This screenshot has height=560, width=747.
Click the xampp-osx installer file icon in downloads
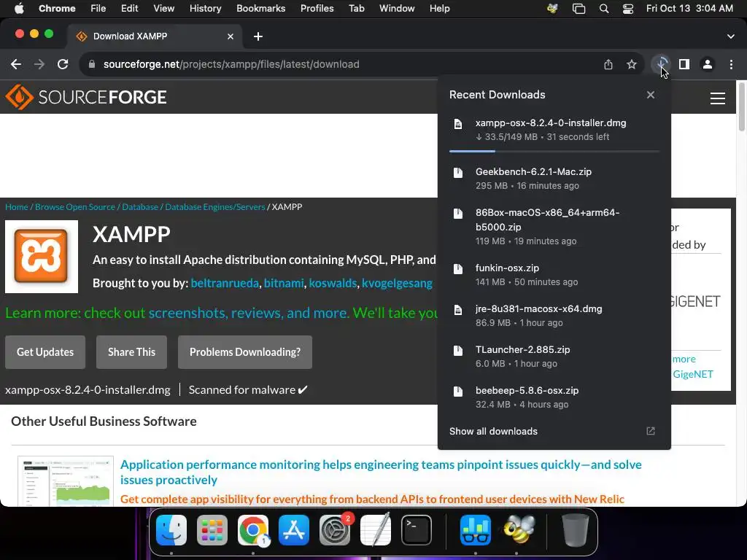(458, 124)
